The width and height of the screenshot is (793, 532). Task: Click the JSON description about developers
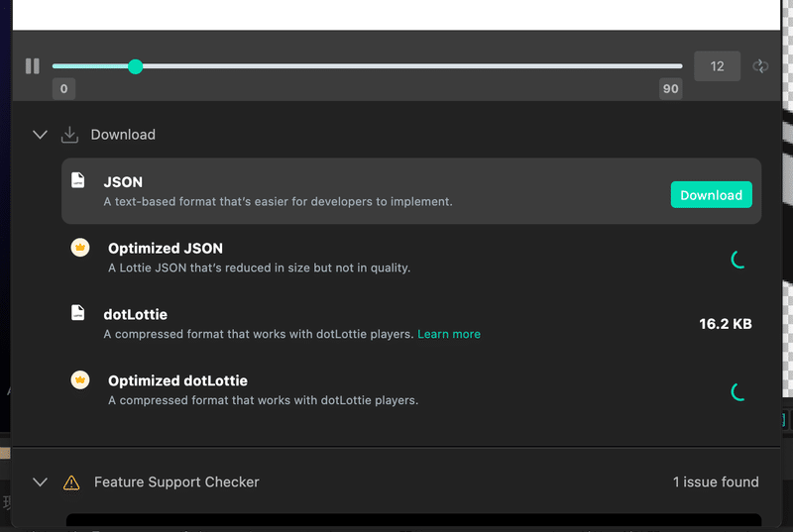coord(278,201)
